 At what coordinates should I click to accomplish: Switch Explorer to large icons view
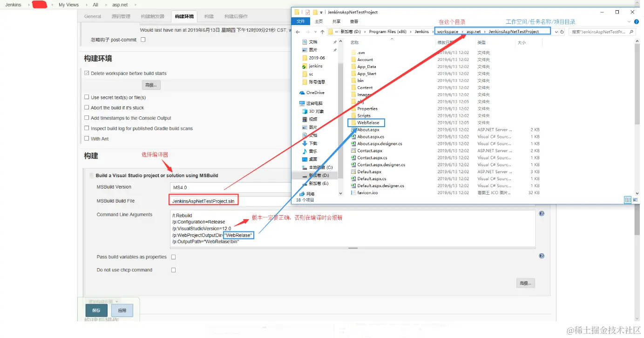point(635,200)
